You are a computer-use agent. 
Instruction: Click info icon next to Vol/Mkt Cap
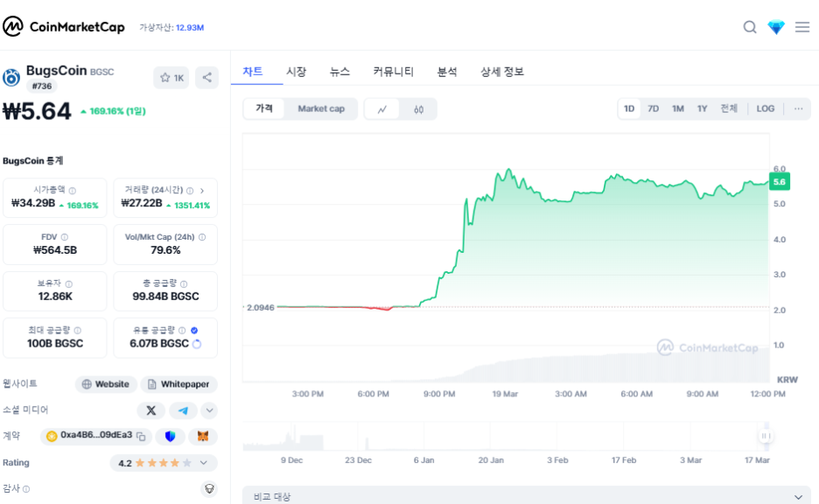(202, 237)
